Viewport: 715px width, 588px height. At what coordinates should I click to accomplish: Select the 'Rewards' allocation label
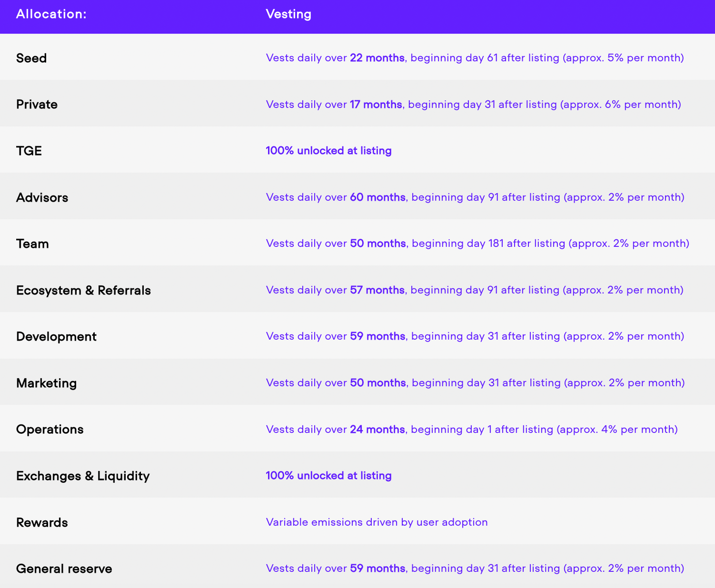(42, 522)
